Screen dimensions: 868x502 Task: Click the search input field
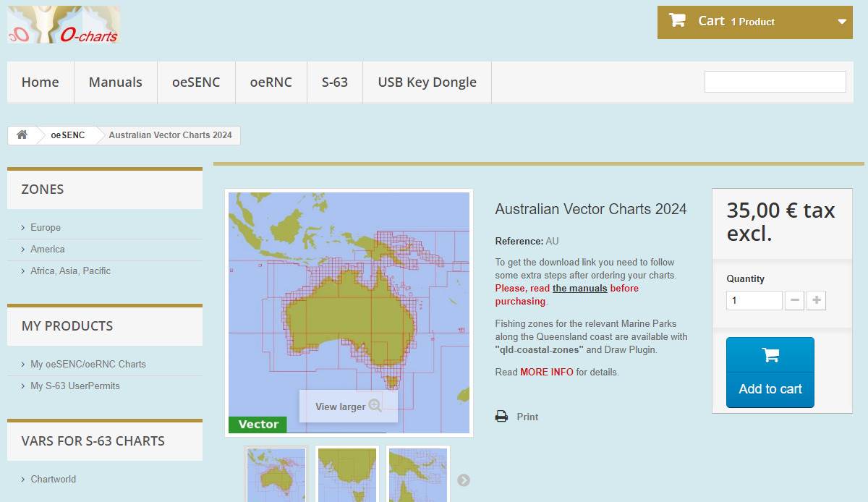[x=775, y=82]
